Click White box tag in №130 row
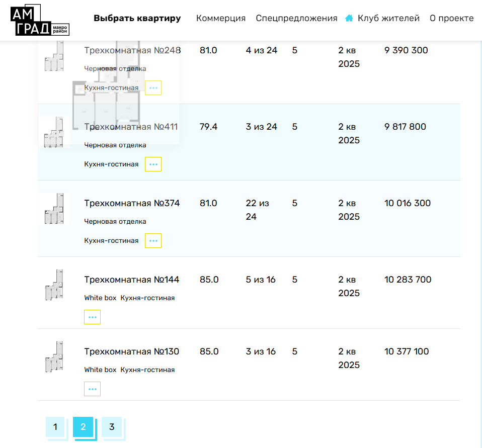The height and width of the screenshot is (448, 482). point(100,370)
